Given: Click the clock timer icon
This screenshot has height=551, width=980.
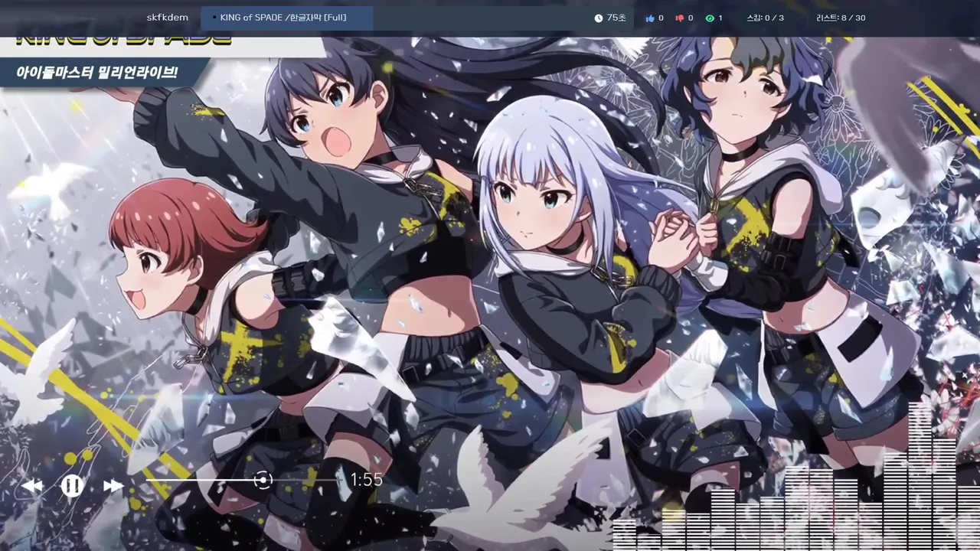Looking at the screenshot, I should (599, 18).
